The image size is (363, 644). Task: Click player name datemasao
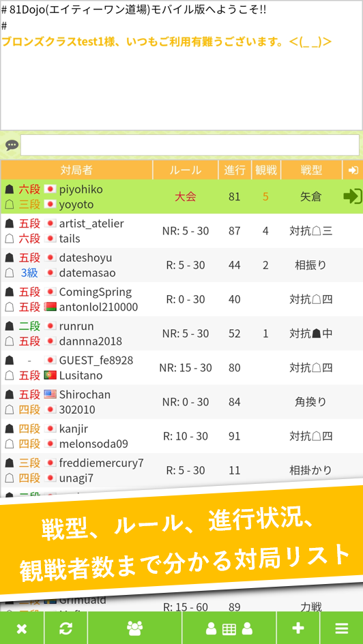point(87,273)
